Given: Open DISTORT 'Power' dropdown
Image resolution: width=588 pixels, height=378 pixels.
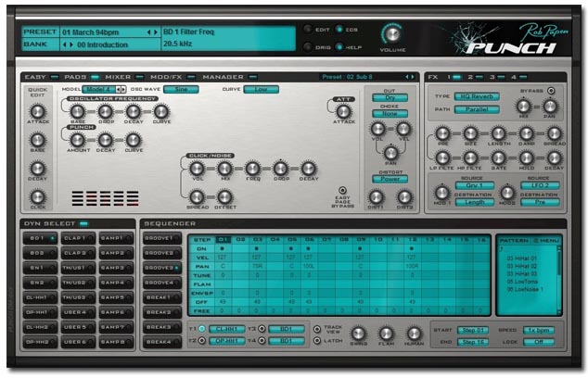Looking at the screenshot, I should pos(390,179).
